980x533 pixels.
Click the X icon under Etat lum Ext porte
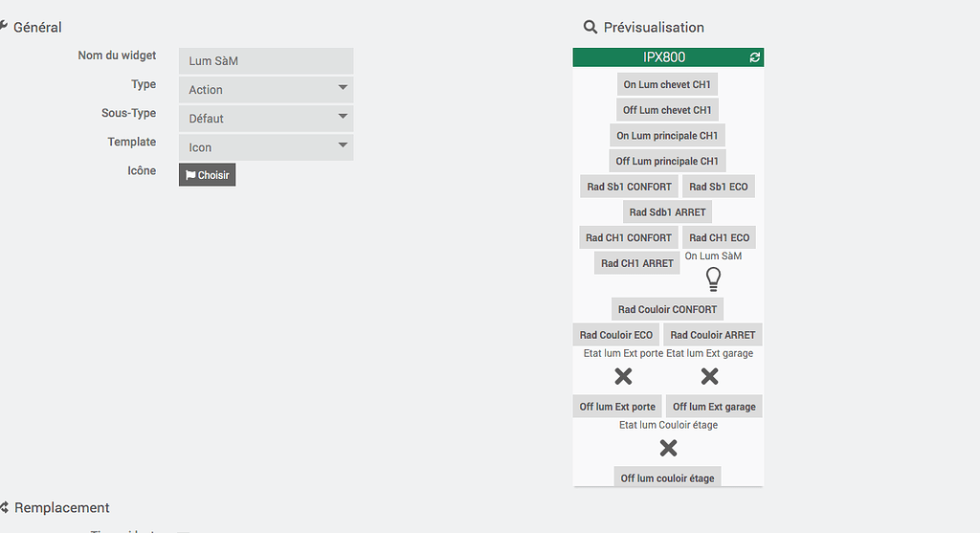coord(623,376)
